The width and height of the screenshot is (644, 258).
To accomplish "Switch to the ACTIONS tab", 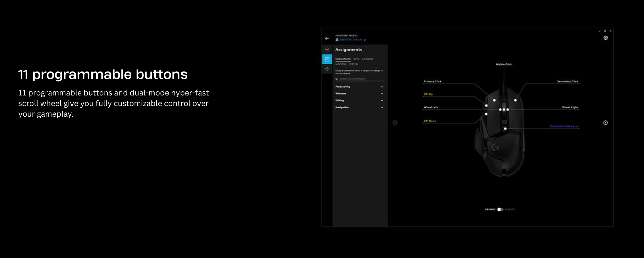I will pos(368,59).
